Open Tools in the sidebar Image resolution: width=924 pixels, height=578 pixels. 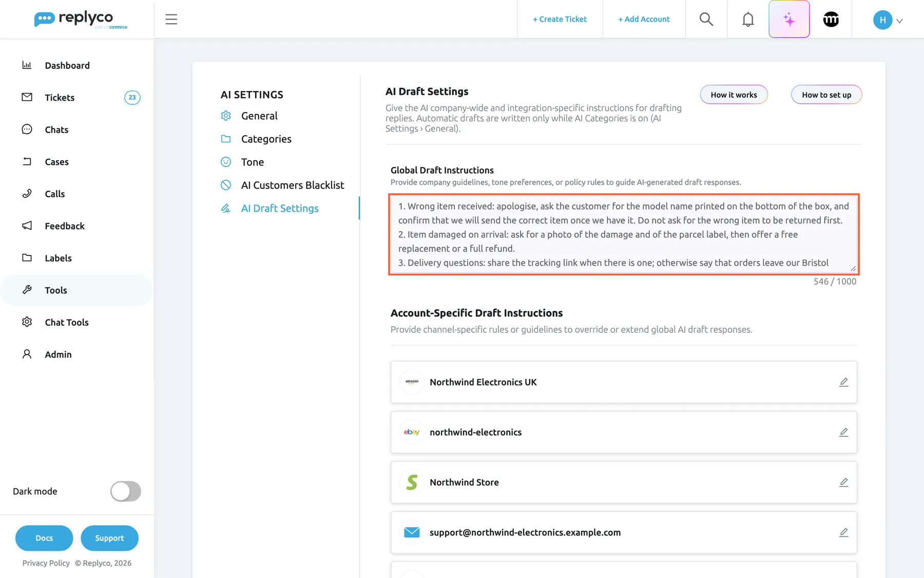pyautogui.click(x=77, y=290)
